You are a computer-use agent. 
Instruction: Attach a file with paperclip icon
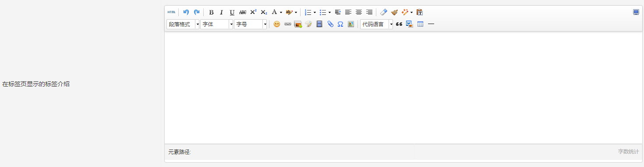pos(330,24)
